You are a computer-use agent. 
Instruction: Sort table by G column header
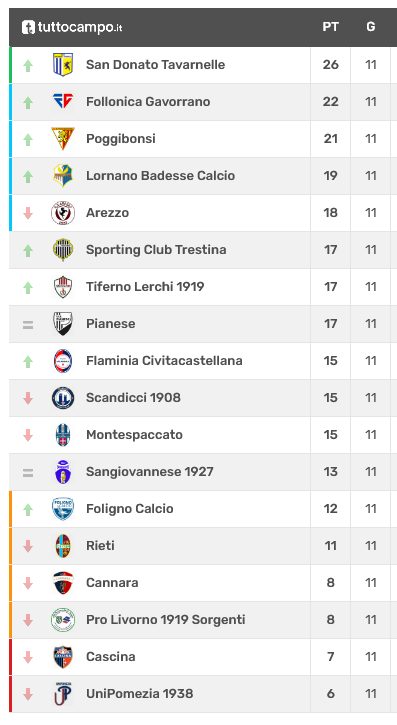(371, 27)
